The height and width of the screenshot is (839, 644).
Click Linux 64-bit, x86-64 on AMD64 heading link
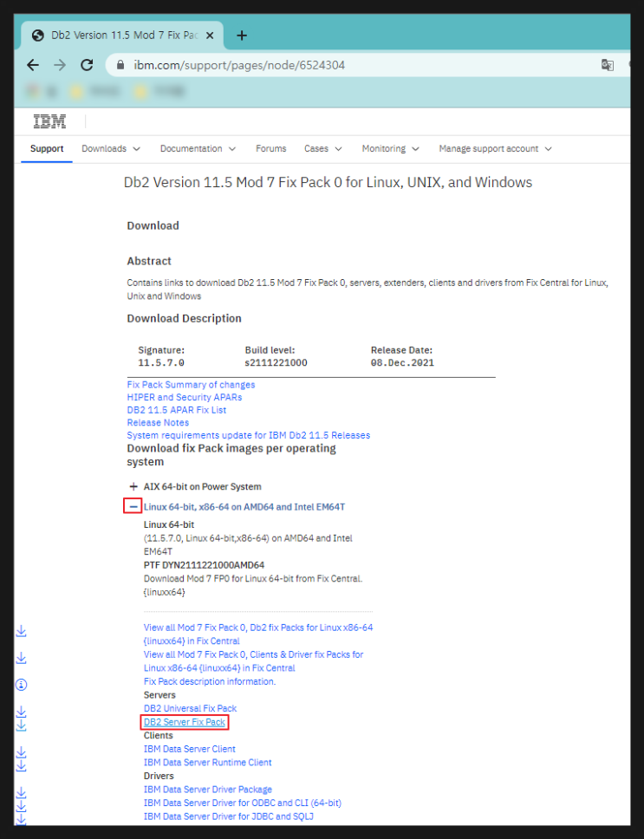[244, 507]
